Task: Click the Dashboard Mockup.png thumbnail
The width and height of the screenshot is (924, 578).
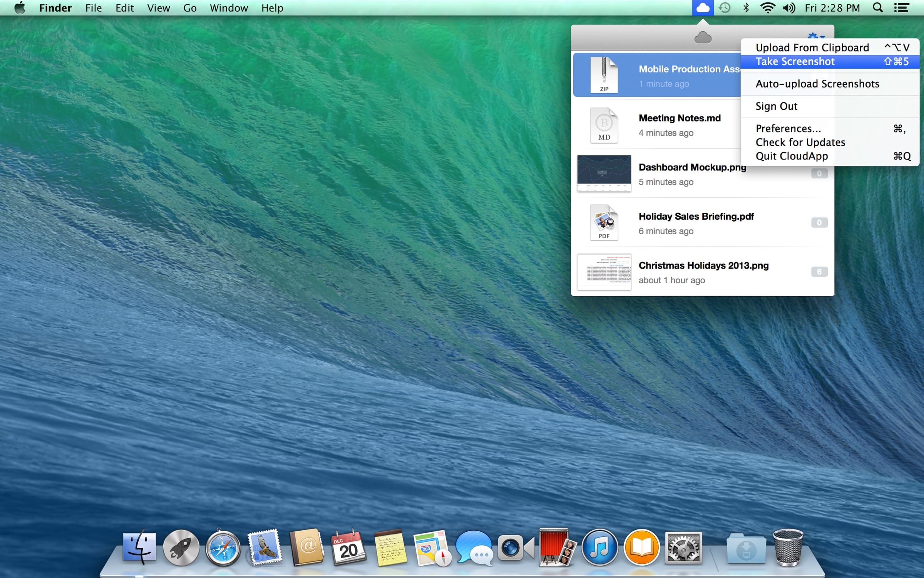Action: coord(604,174)
